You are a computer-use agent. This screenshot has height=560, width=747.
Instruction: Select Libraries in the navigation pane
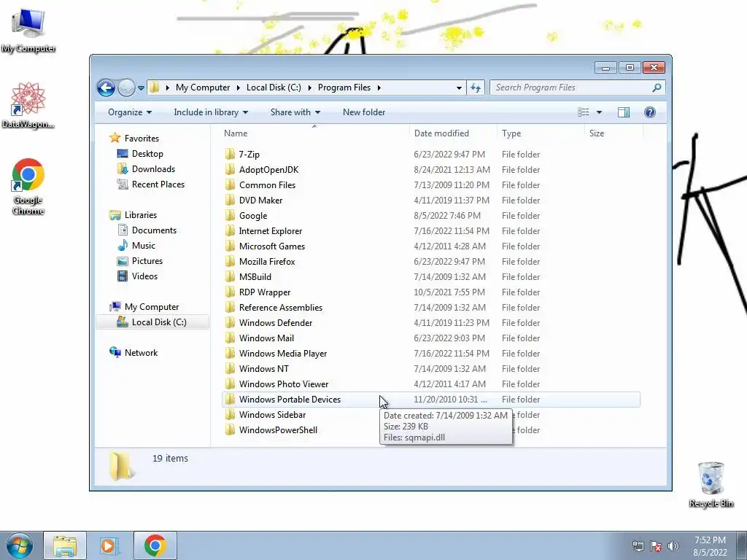tap(141, 215)
